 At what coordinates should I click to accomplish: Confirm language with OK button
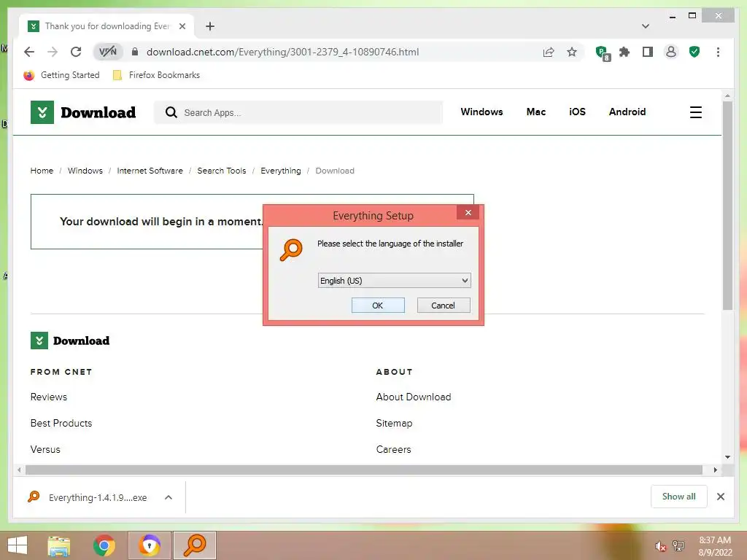click(x=378, y=306)
